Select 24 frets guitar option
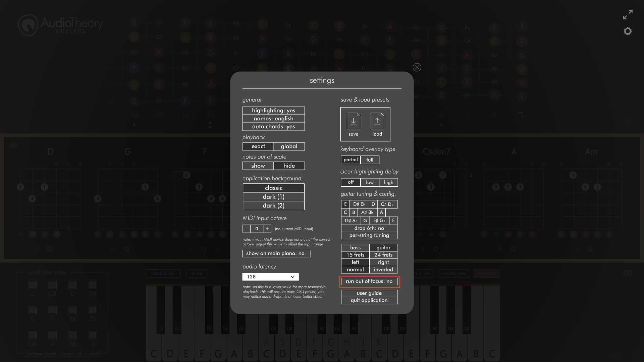Image resolution: width=644 pixels, height=362 pixels. point(383,255)
